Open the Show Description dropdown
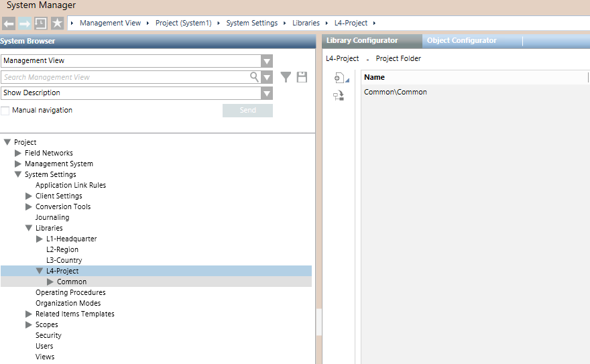Viewport: 590px width, 364px height. [x=267, y=93]
